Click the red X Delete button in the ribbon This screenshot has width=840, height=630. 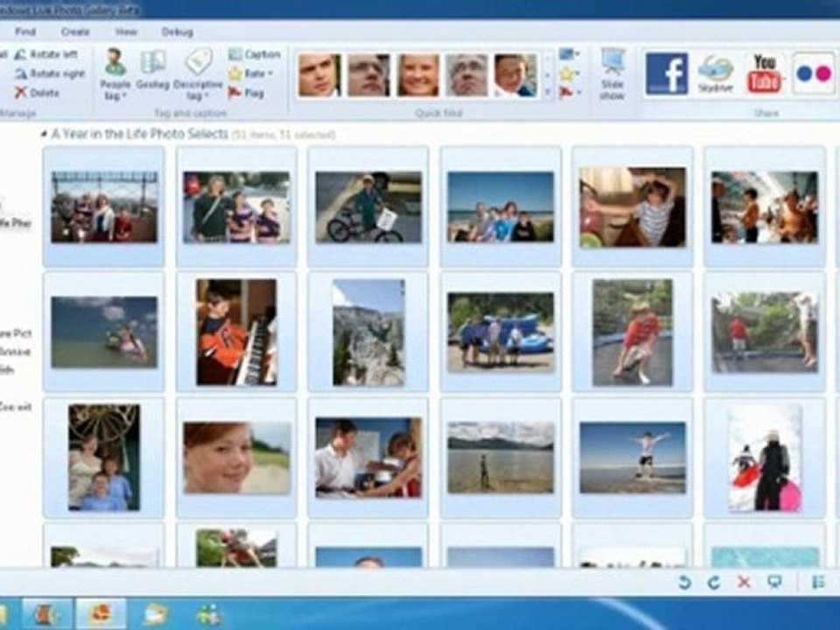coord(37,93)
